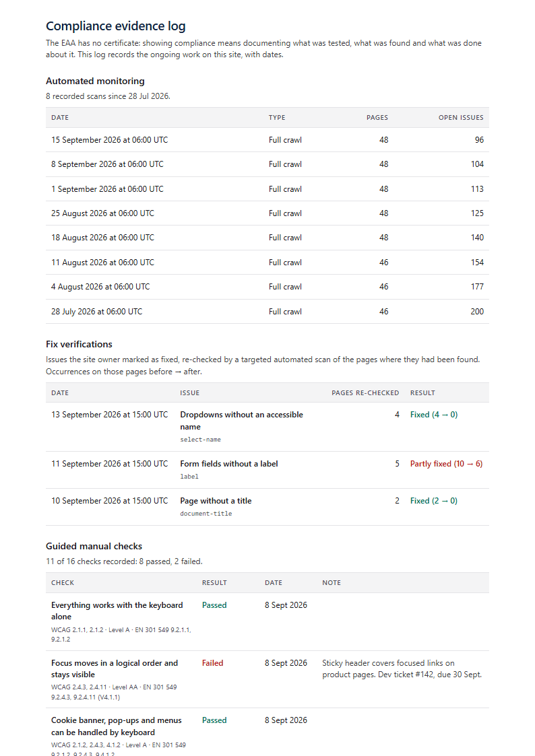Screen dimensions: 535x756
Task: Click the open issues value 104
Action: tap(477, 164)
